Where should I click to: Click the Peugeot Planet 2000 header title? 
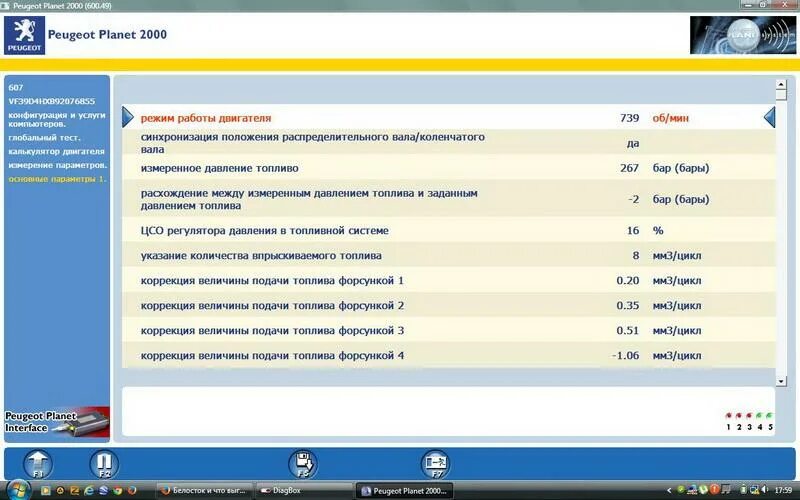coord(107,35)
